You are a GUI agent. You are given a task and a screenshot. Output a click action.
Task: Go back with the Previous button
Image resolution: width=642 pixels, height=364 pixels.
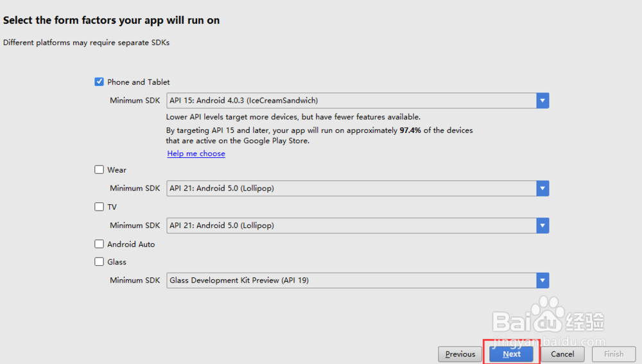tap(460, 354)
